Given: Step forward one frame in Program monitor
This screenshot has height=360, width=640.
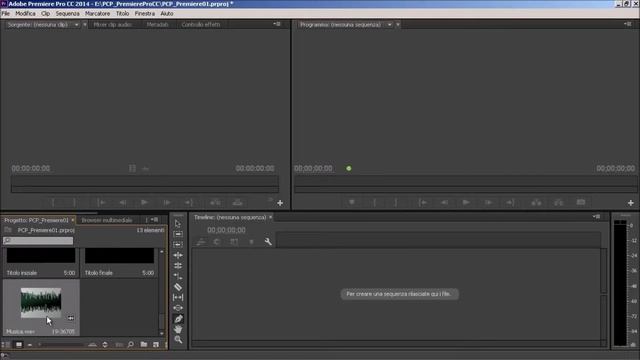Looking at the screenshot, I should (488, 202).
